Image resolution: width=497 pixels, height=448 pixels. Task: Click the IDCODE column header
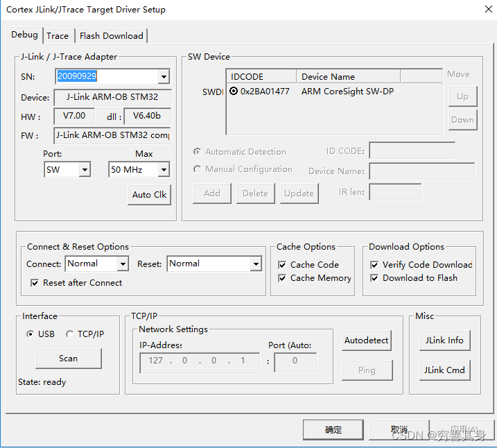261,77
